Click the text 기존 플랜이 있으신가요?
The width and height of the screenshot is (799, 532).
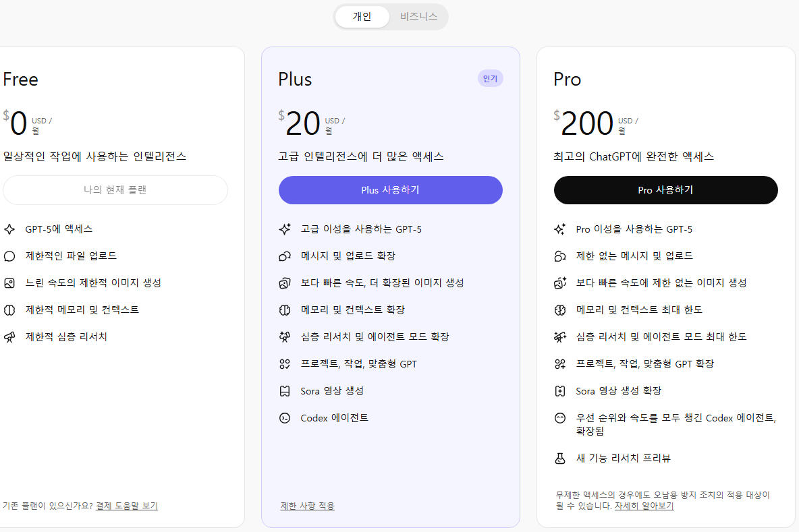(48, 506)
